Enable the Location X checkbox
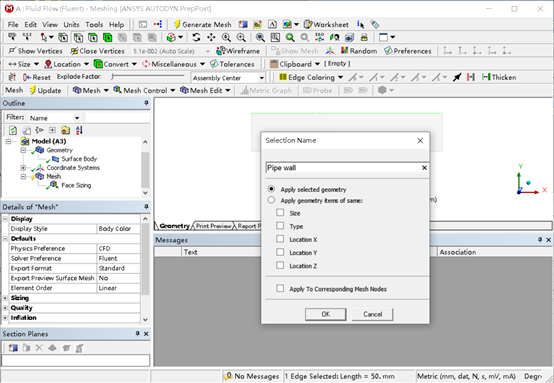Image resolution: width=554 pixels, height=383 pixels. (280, 239)
